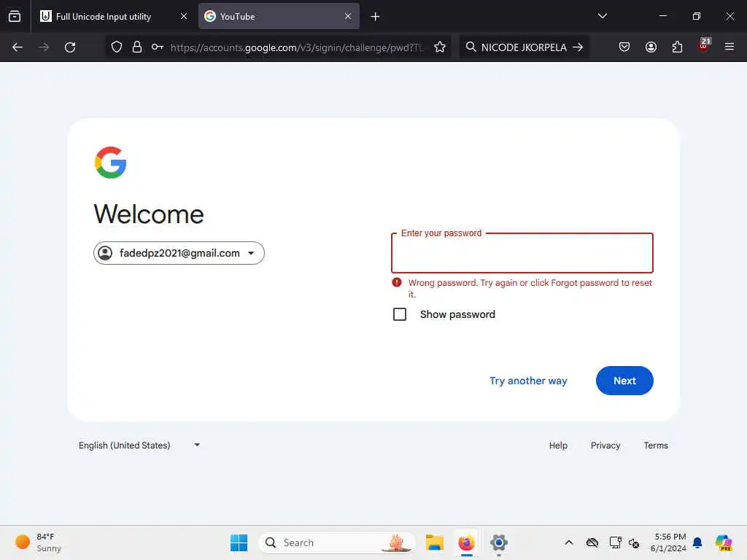
Task: Open the saved logins key icon
Action: point(158,47)
